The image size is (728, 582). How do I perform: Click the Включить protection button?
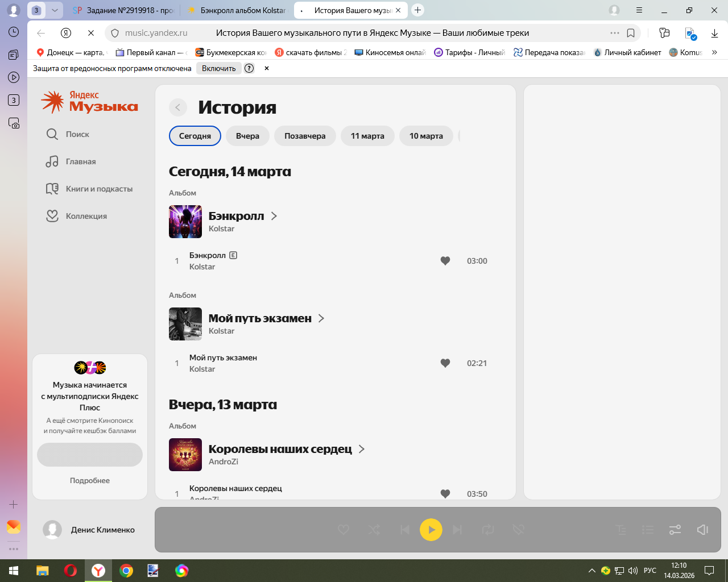(x=218, y=68)
